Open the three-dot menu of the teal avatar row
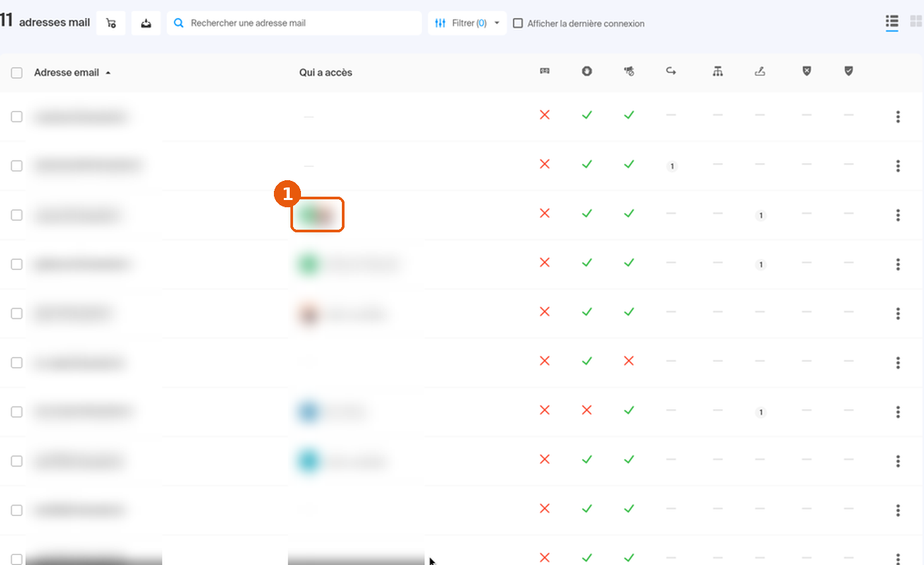 coord(898,461)
